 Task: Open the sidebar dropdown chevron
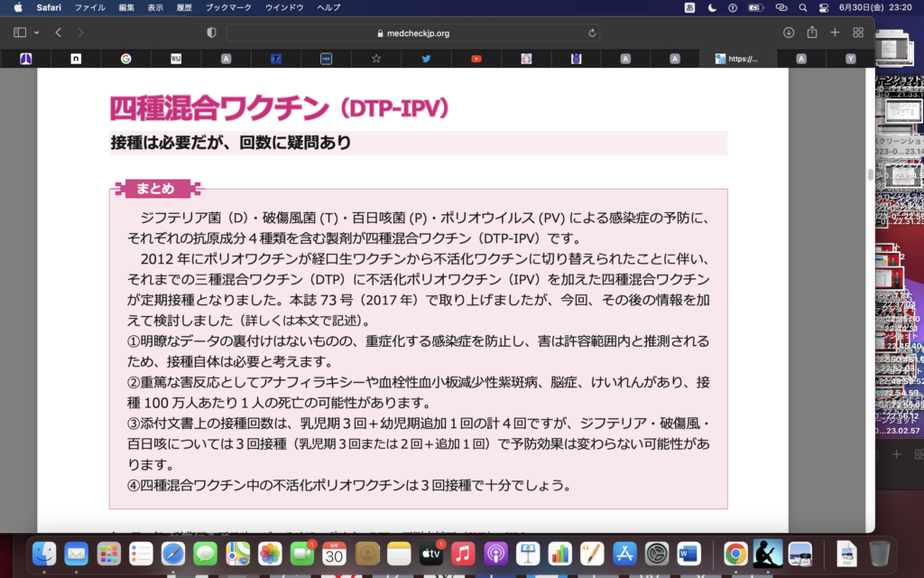point(36,33)
